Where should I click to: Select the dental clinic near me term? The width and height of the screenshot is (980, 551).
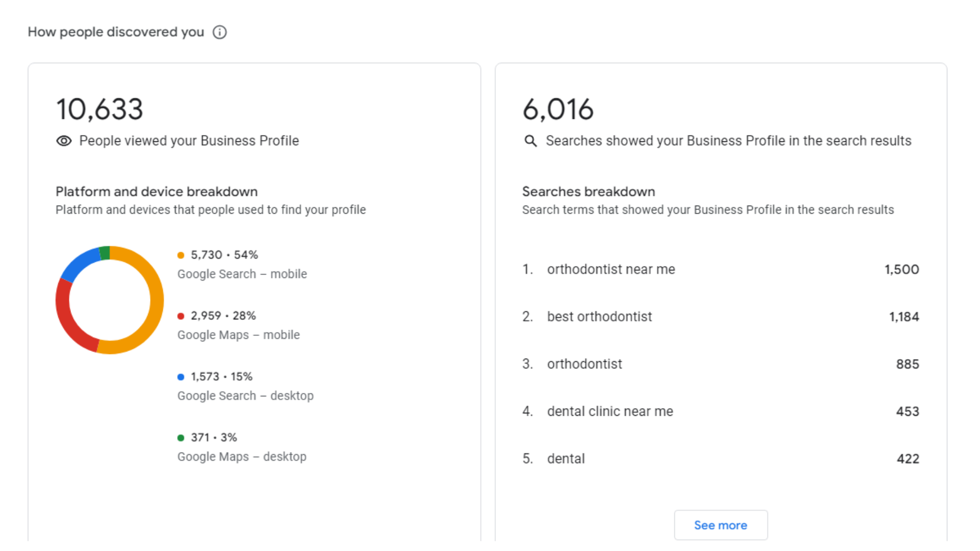click(x=610, y=411)
